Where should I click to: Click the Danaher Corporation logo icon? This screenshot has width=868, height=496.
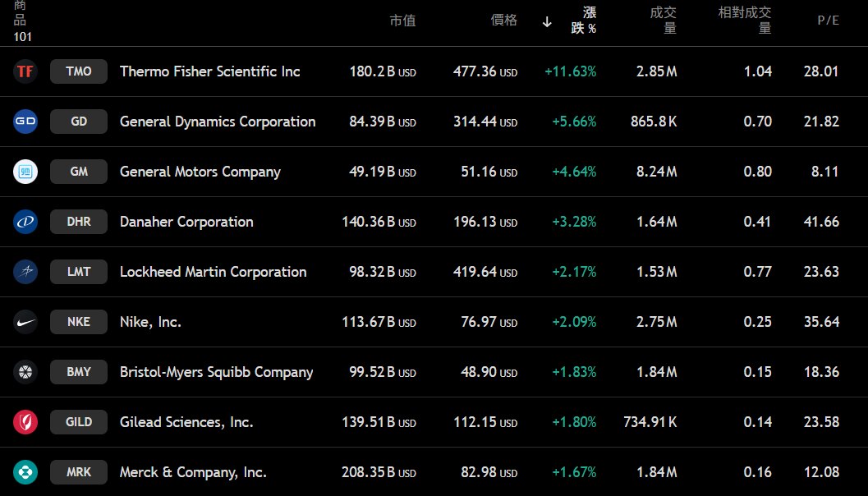[25, 223]
